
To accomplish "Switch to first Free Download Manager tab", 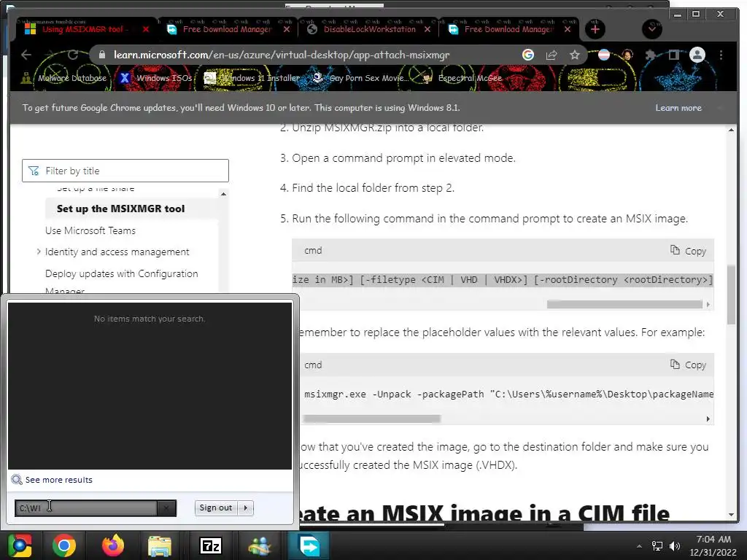I will tap(228, 29).
